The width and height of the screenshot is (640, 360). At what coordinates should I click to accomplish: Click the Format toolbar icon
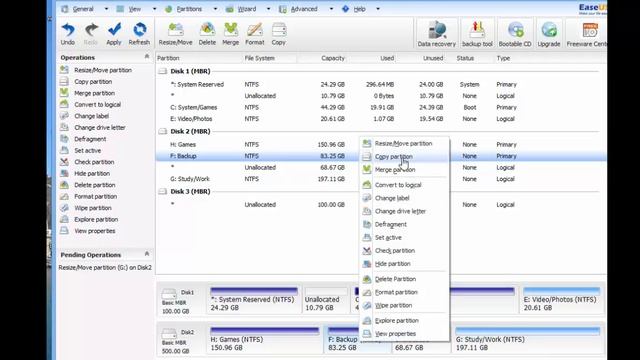pyautogui.click(x=255, y=34)
